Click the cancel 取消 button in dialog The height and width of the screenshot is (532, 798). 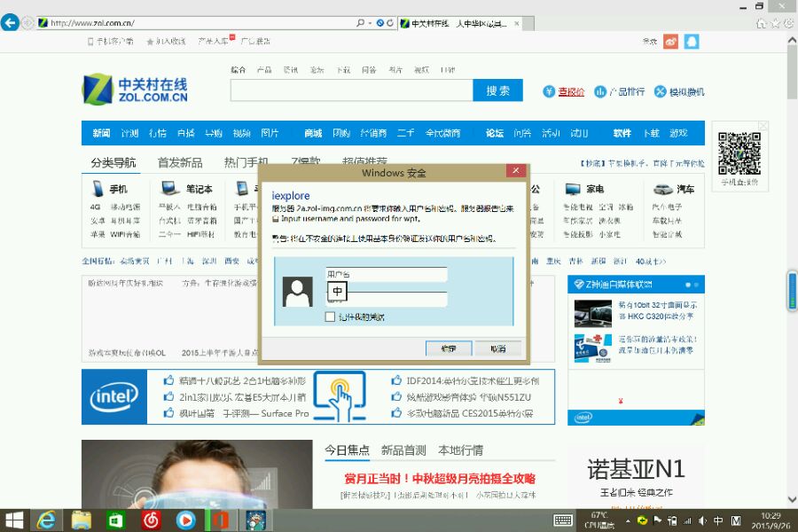(x=498, y=348)
